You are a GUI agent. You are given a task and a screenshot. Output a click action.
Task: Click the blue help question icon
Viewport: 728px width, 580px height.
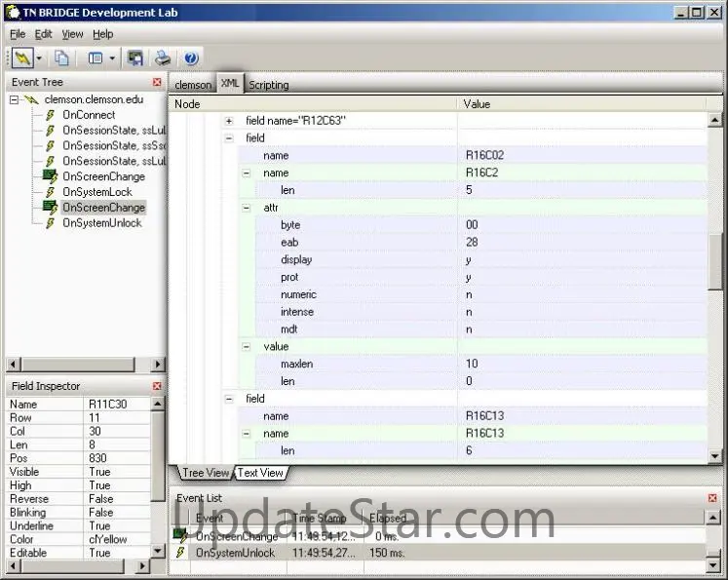click(x=191, y=58)
